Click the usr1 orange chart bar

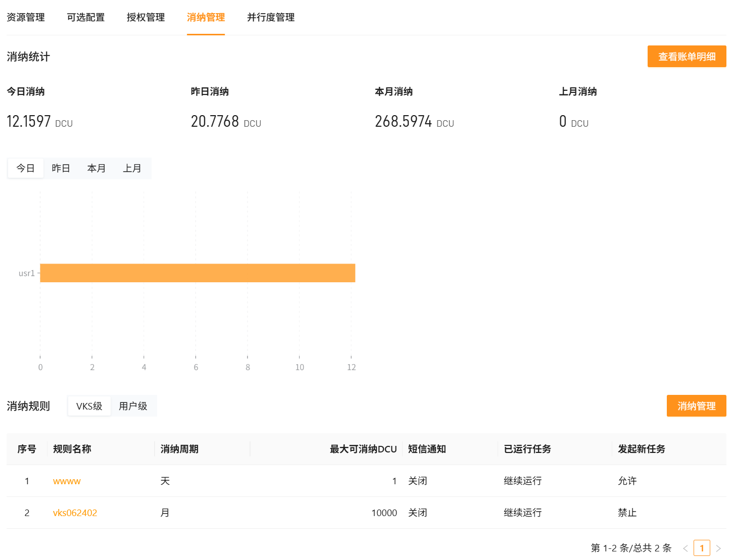[x=198, y=273]
